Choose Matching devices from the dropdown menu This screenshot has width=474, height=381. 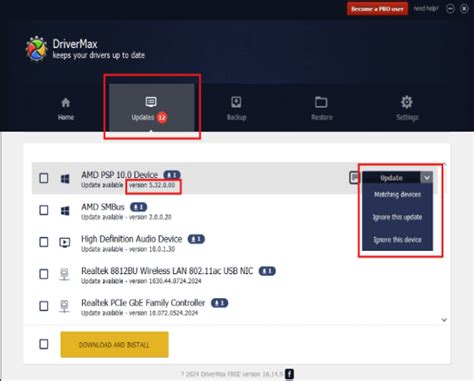point(397,195)
